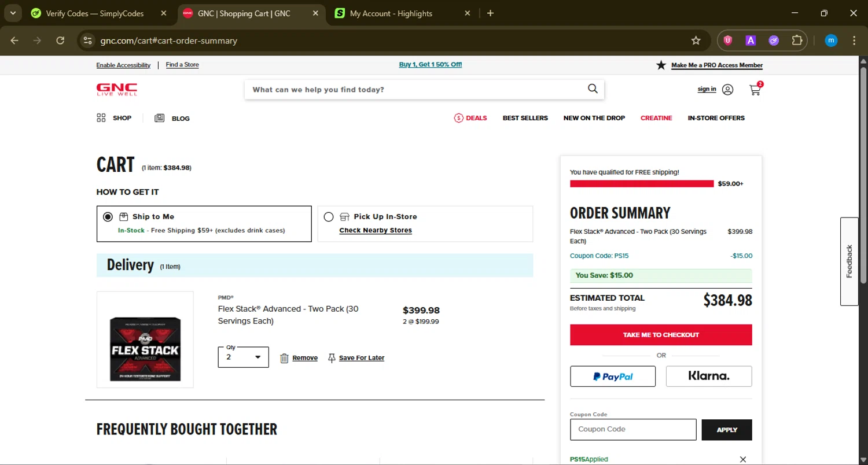Open the DEALS menu item
The height and width of the screenshot is (465, 868).
point(470,118)
